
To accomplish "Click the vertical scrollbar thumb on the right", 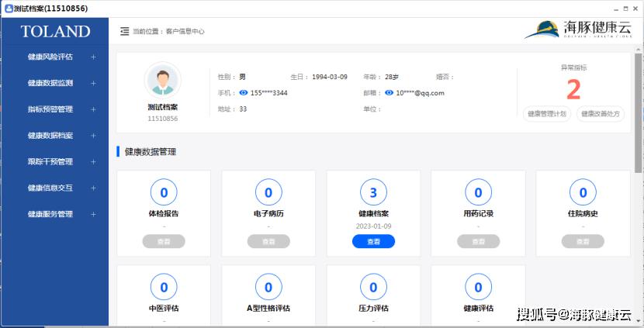I will [x=638, y=113].
